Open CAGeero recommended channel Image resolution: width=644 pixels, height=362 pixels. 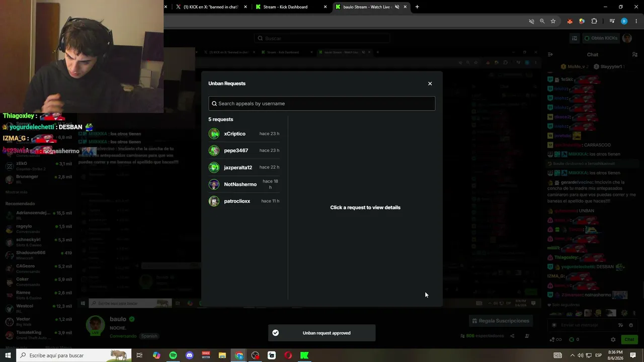[38, 268]
